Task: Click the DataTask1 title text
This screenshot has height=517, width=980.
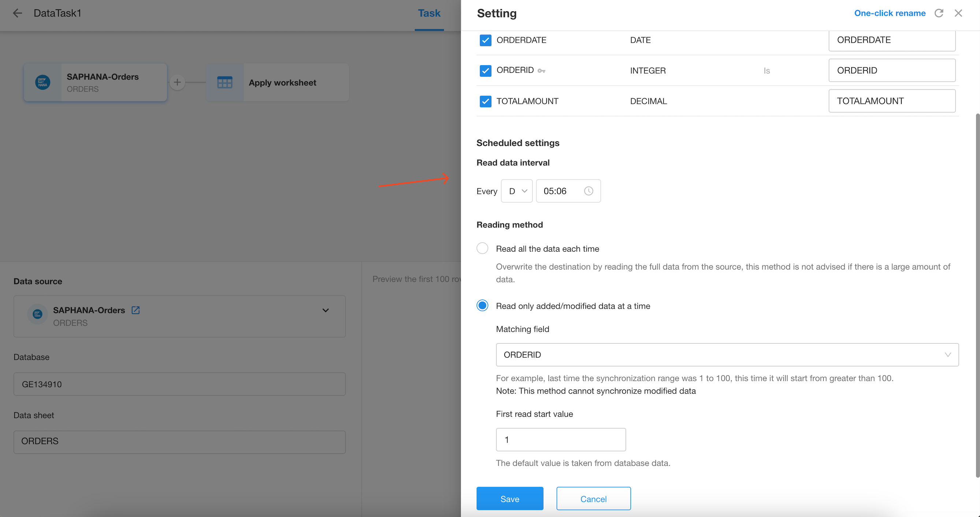Action: tap(57, 13)
